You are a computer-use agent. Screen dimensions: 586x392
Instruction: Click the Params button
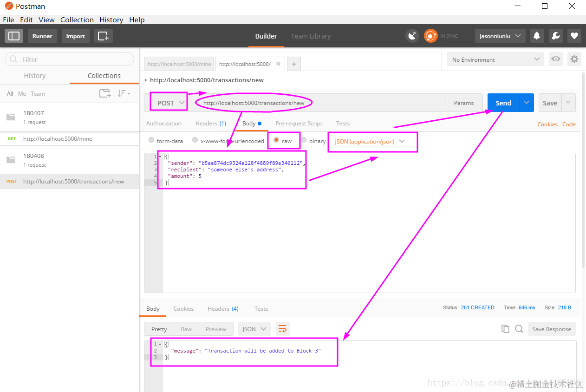tap(464, 103)
